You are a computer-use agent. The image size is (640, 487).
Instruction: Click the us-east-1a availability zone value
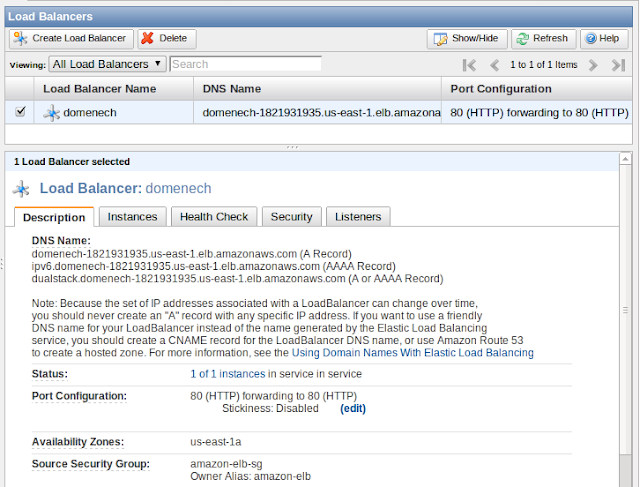(x=216, y=442)
